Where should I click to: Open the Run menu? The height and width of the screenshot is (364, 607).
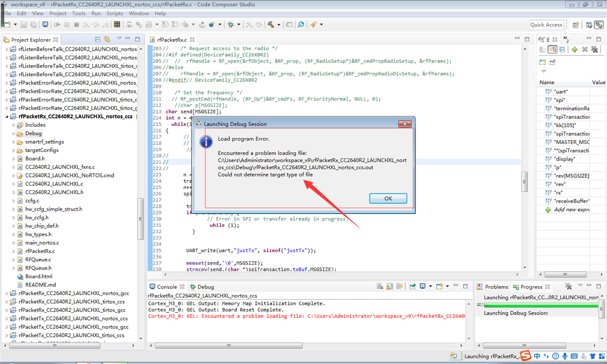click(96, 13)
